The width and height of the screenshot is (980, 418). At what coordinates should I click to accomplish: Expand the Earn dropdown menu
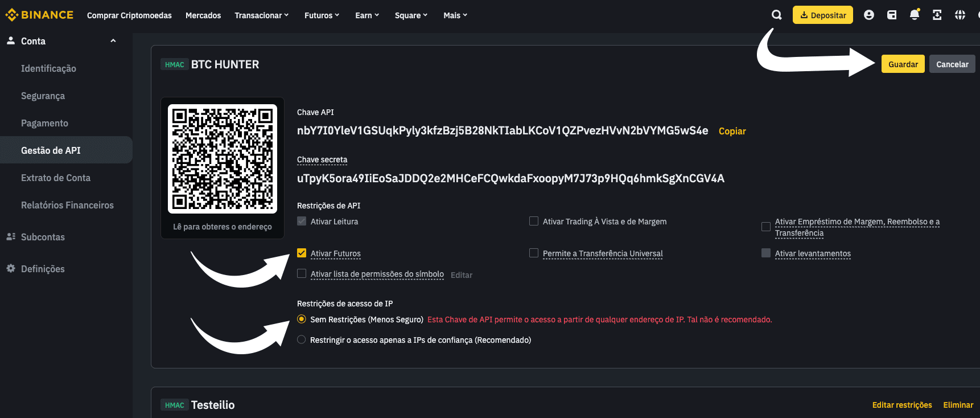click(367, 15)
